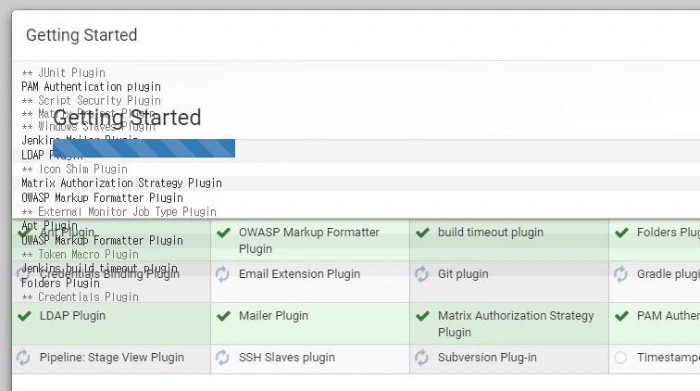Viewport: 700px width, 391px height.
Task: Click the pending circle next to Timestamper
Action: (621, 358)
